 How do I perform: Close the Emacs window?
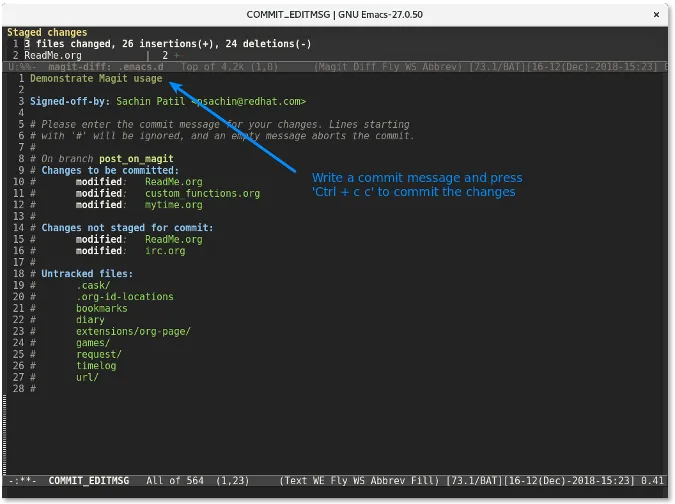(x=657, y=13)
